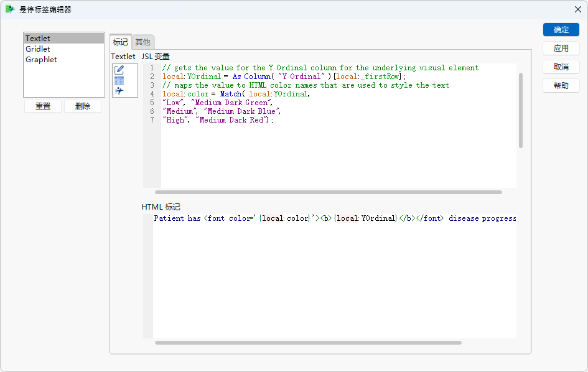
Task: Click the horizontal scrollbar of the JSL editor
Action: 329,192
